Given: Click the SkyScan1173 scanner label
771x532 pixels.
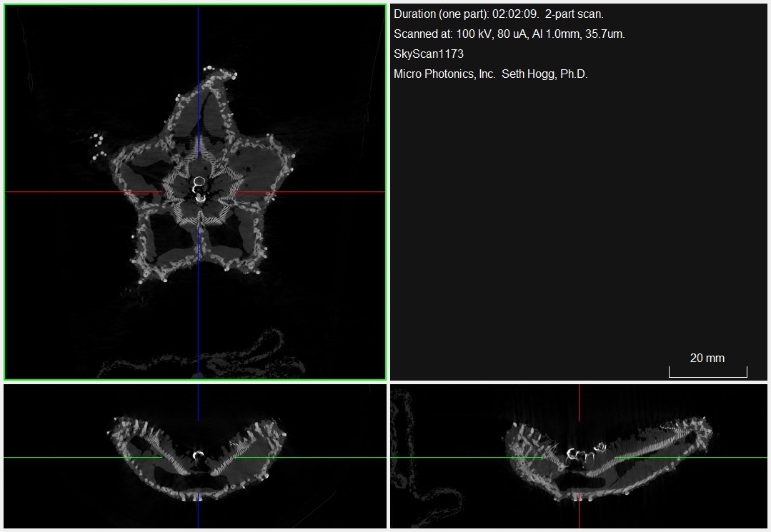Looking at the screenshot, I should (x=429, y=54).
